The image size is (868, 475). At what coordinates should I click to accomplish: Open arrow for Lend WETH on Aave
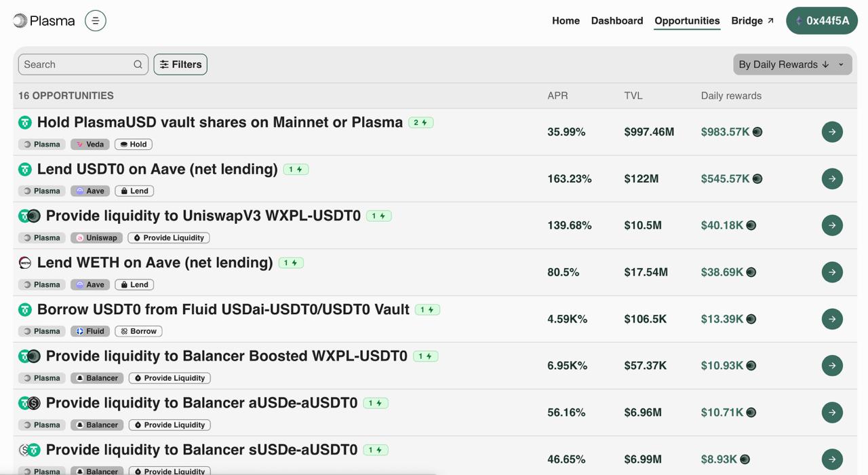point(832,272)
